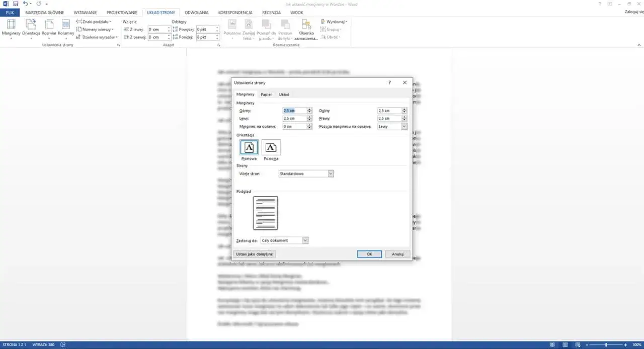This screenshot has width=644, height=349.
Task: Expand Pozycja marginesu na oprawę dropdown
Action: (x=404, y=127)
